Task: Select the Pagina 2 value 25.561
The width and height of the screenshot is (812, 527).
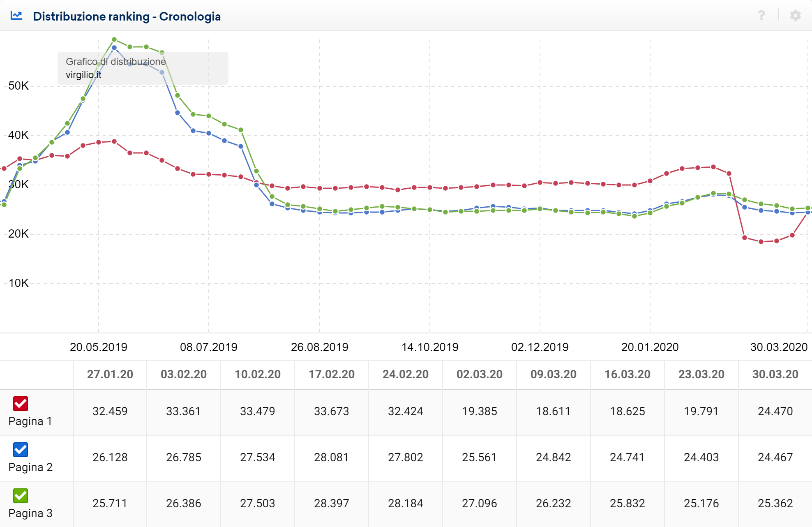Action: [480, 458]
